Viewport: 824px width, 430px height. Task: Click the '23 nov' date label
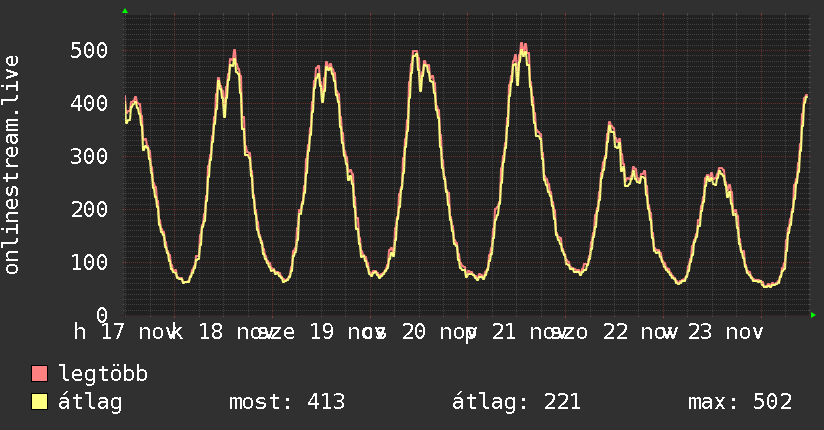pyautogui.click(x=725, y=332)
